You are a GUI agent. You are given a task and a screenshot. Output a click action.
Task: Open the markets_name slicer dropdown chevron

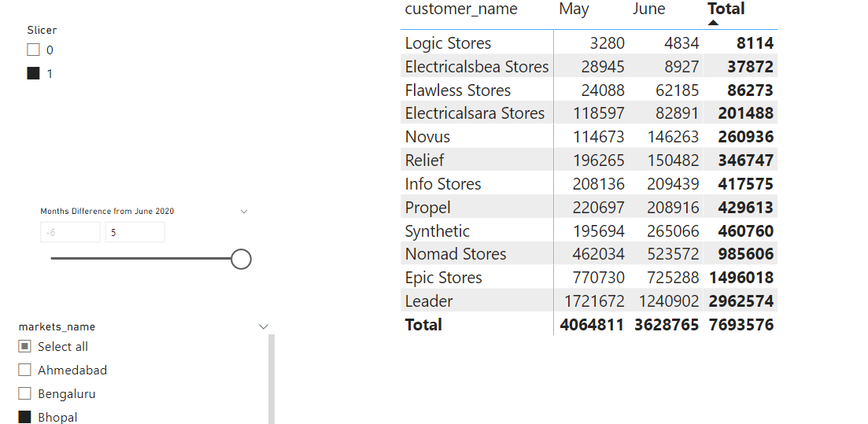coord(264,326)
